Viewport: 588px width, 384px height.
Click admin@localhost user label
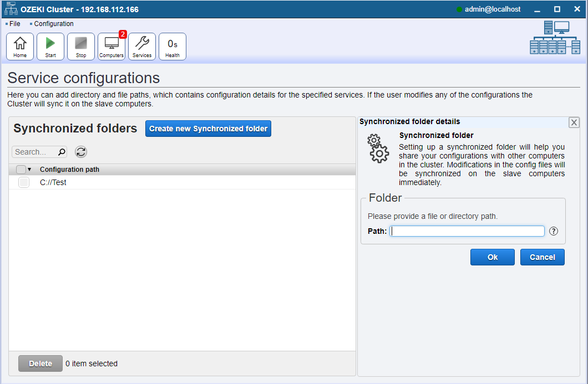[493, 9]
